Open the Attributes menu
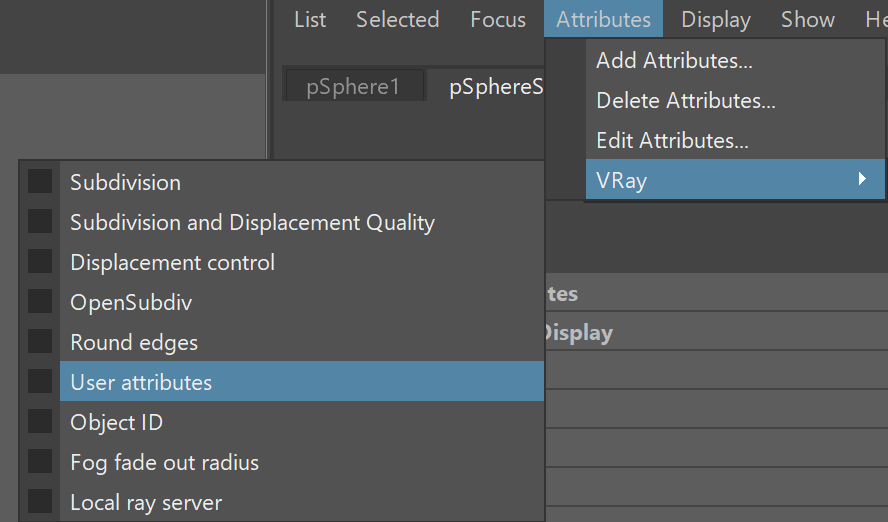The image size is (888, 522). [x=603, y=19]
